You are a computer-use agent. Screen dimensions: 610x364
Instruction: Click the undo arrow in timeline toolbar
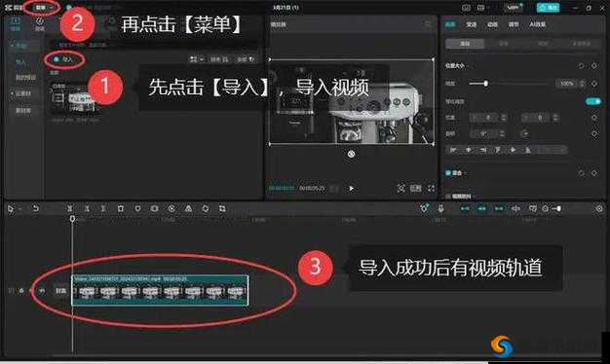(35, 208)
